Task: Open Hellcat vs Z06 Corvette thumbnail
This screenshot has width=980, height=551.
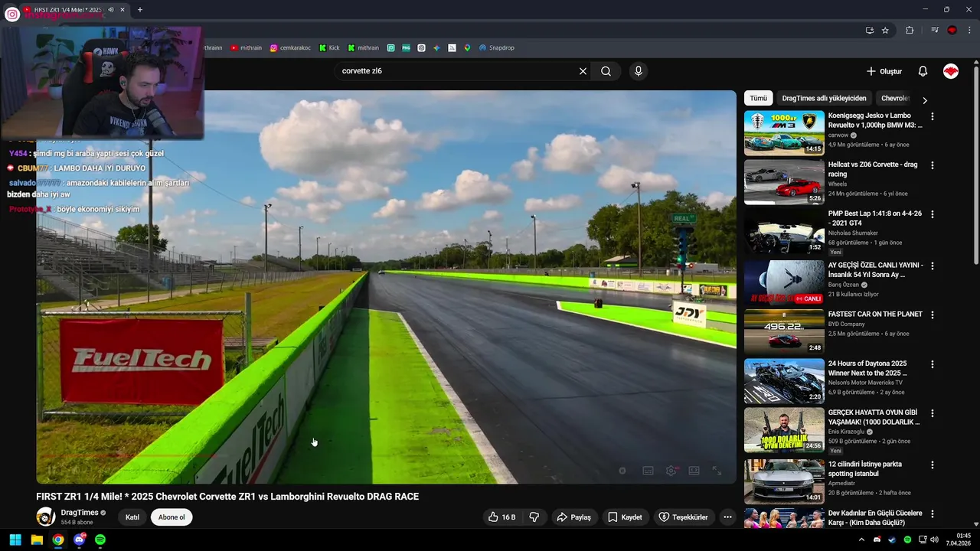Action: (784, 182)
